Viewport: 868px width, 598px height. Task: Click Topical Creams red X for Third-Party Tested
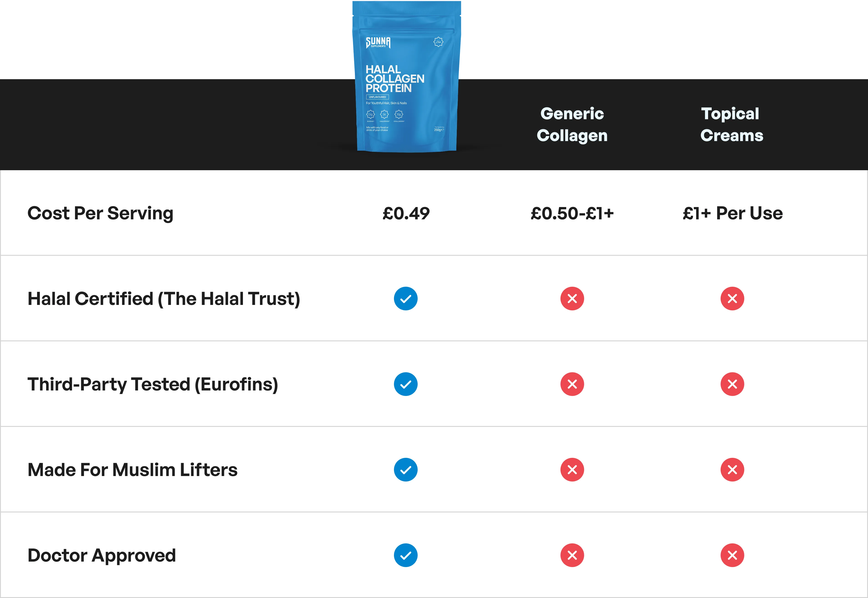(732, 384)
